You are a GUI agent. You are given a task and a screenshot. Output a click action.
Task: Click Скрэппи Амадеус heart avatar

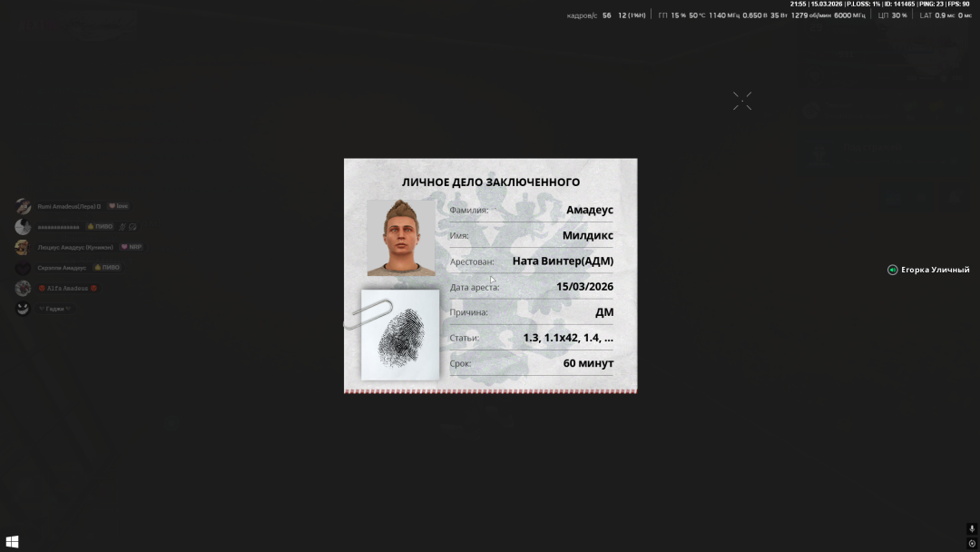23,268
